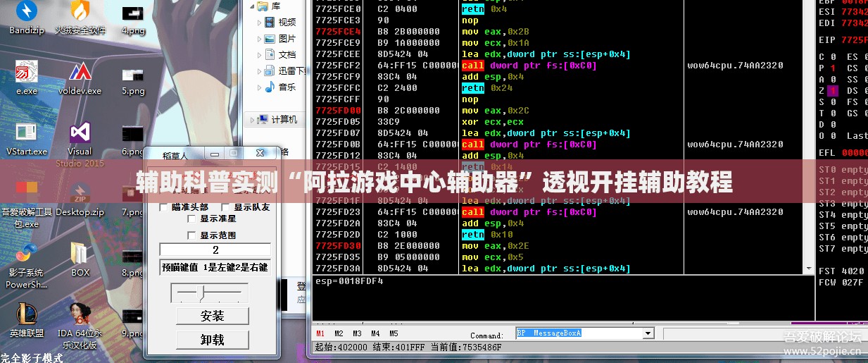Screen dimensions: 868x363
Task: Open IDA 64位 shortcut on desktop
Action: (80, 326)
